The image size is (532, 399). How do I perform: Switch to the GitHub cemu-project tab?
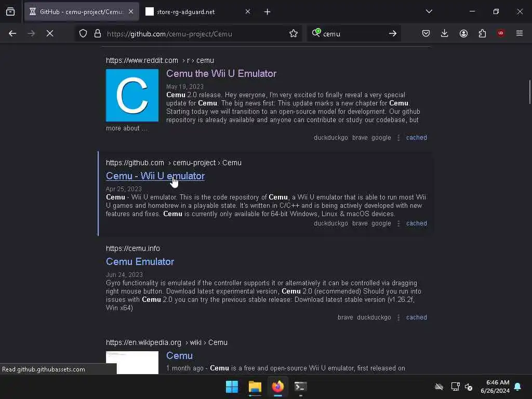point(82,12)
